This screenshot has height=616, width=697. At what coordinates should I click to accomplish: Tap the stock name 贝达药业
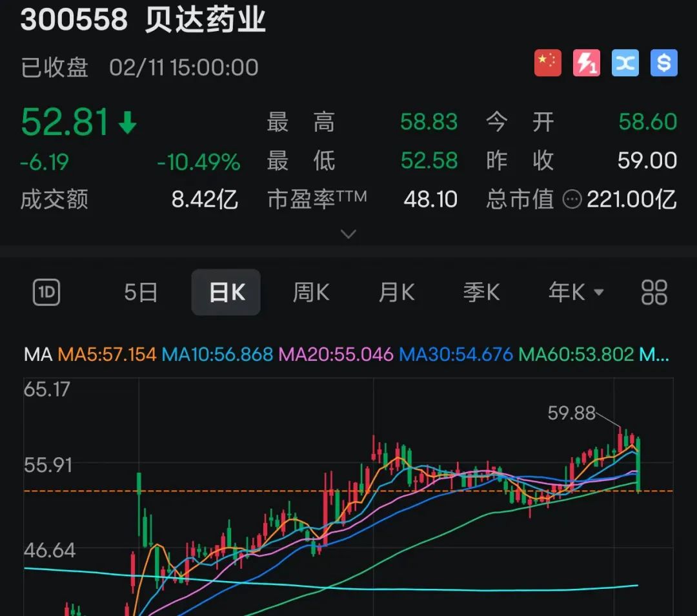click(x=205, y=19)
